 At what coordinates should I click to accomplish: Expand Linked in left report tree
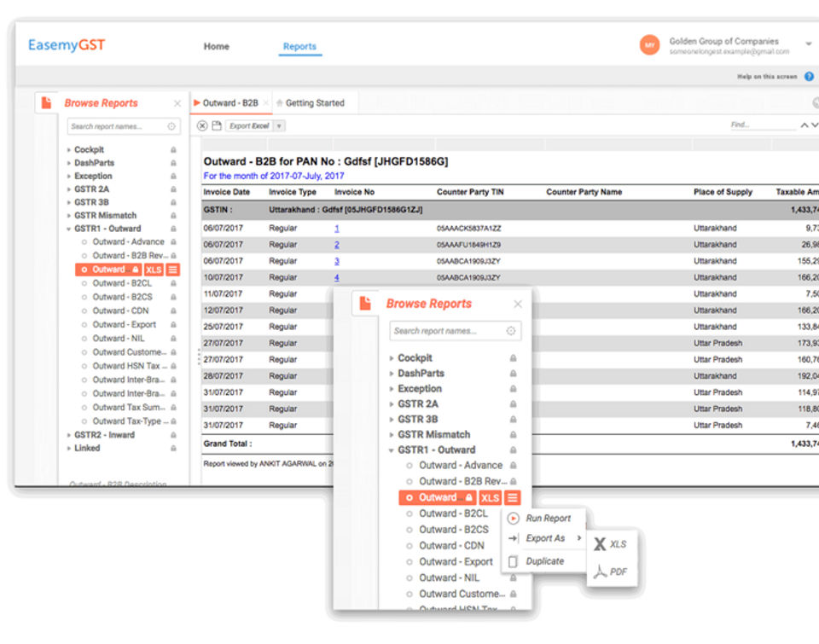tap(68, 448)
